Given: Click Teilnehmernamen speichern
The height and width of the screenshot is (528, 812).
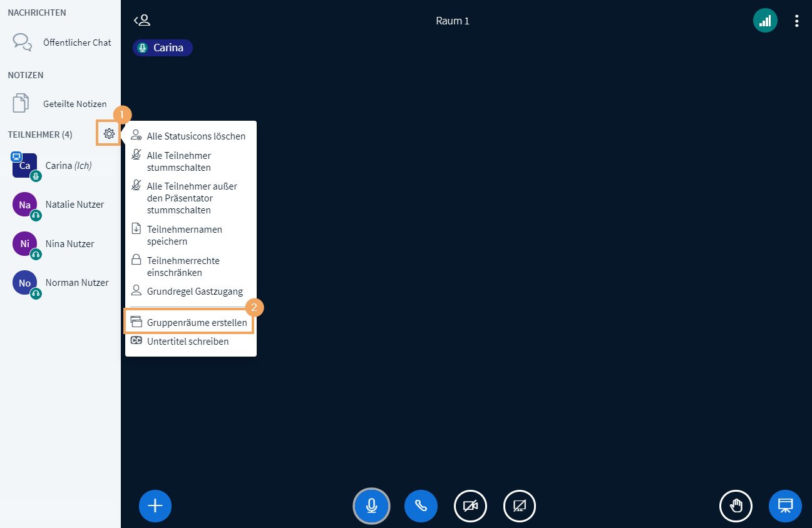Looking at the screenshot, I should (x=184, y=235).
